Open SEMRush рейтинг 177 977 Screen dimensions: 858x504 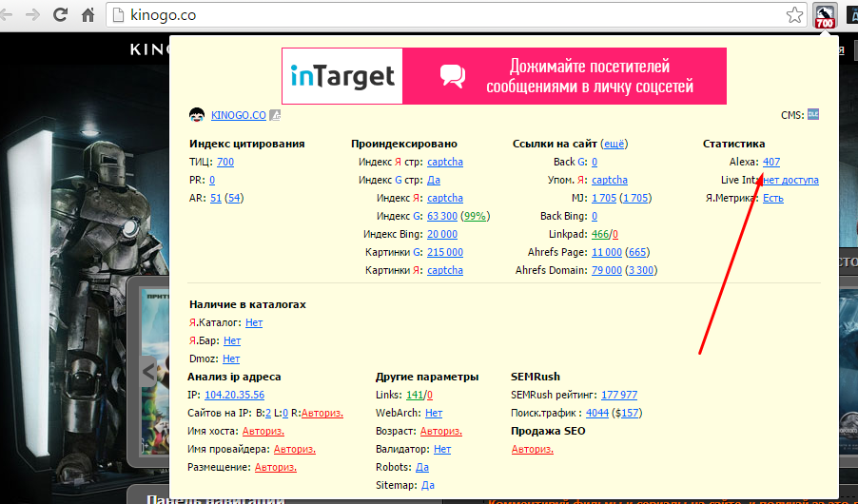pyautogui.click(x=619, y=395)
